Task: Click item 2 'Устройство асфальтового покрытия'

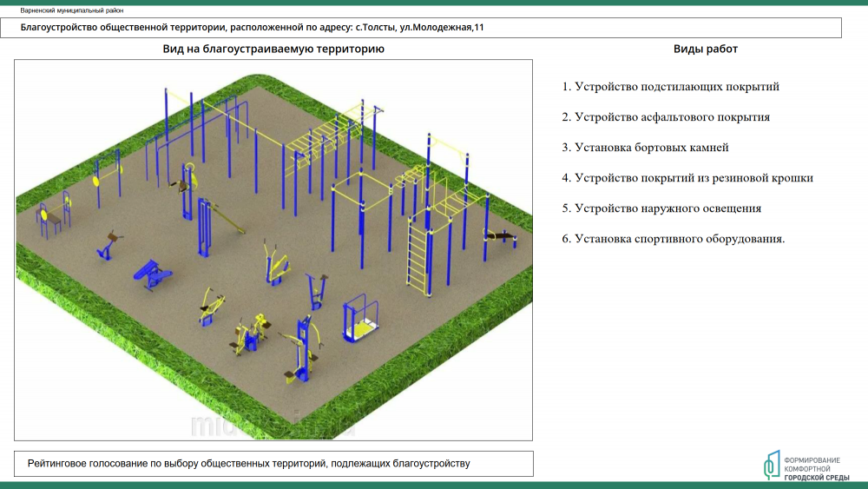Action: click(666, 117)
